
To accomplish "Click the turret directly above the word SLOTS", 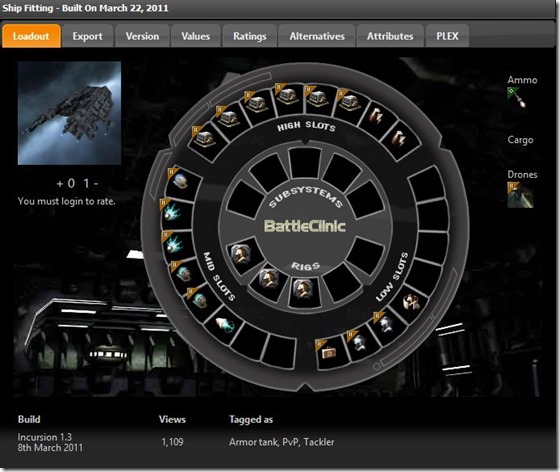I will (x=316, y=97).
